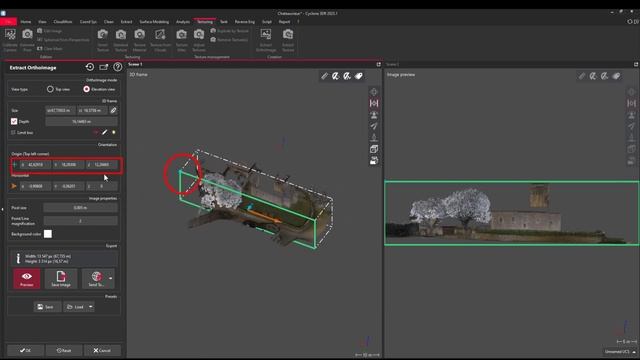Open the white Background color swatch
640x360 pixels.
click(x=48, y=234)
